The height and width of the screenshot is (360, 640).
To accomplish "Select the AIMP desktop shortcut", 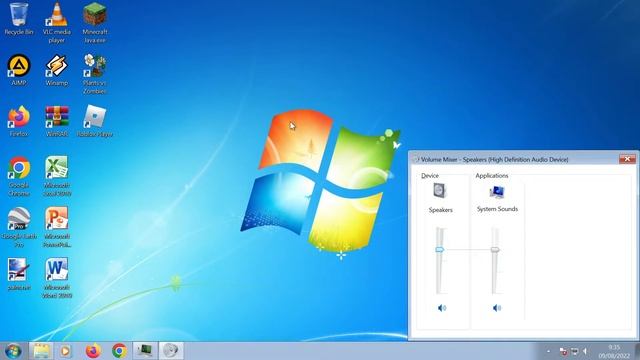I will click(x=19, y=69).
